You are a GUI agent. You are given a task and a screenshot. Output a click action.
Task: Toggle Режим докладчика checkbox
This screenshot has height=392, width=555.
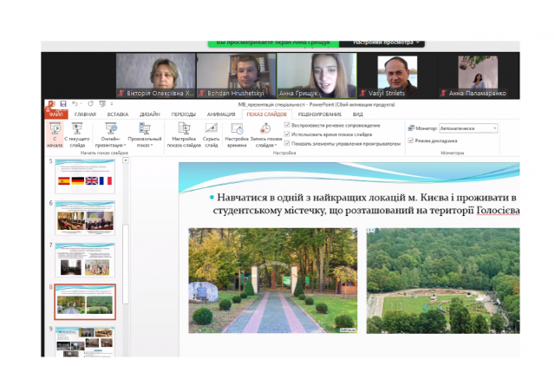click(x=410, y=140)
